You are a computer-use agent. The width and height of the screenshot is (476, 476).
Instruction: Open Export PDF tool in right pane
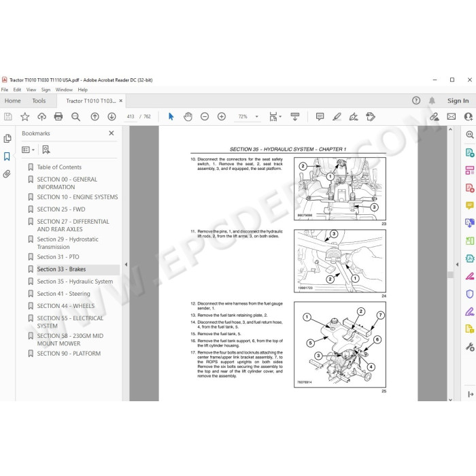point(470,152)
